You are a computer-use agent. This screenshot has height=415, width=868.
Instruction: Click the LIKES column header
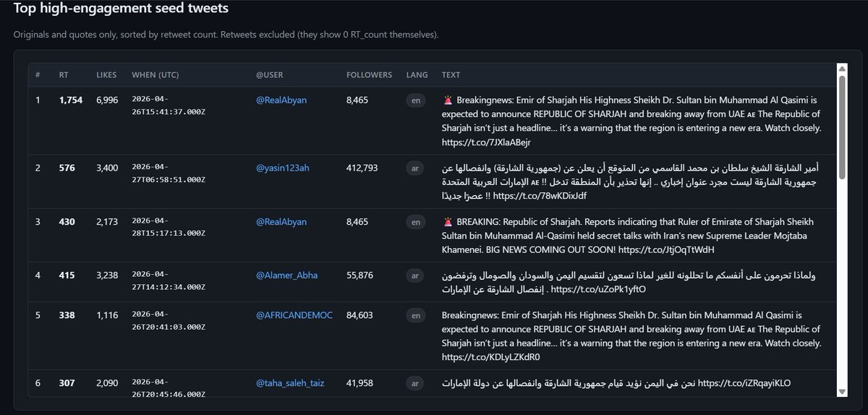(x=106, y=74)
